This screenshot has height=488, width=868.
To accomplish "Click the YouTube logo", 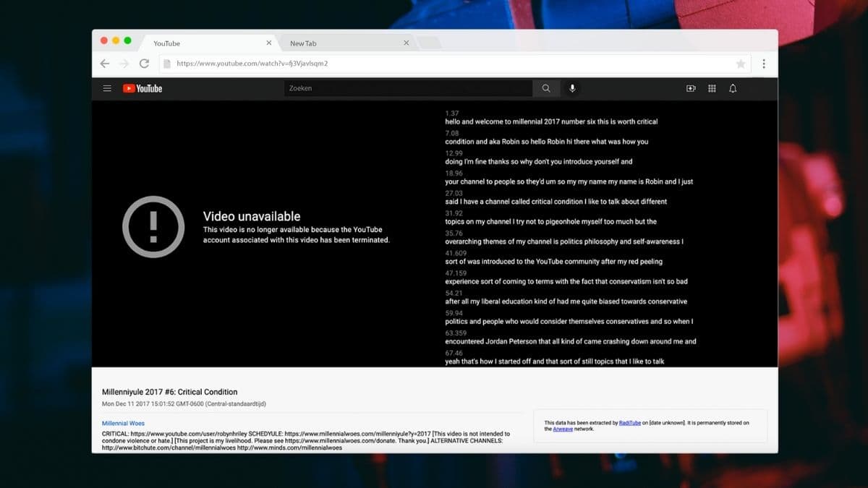I will (x=142, y=88).
